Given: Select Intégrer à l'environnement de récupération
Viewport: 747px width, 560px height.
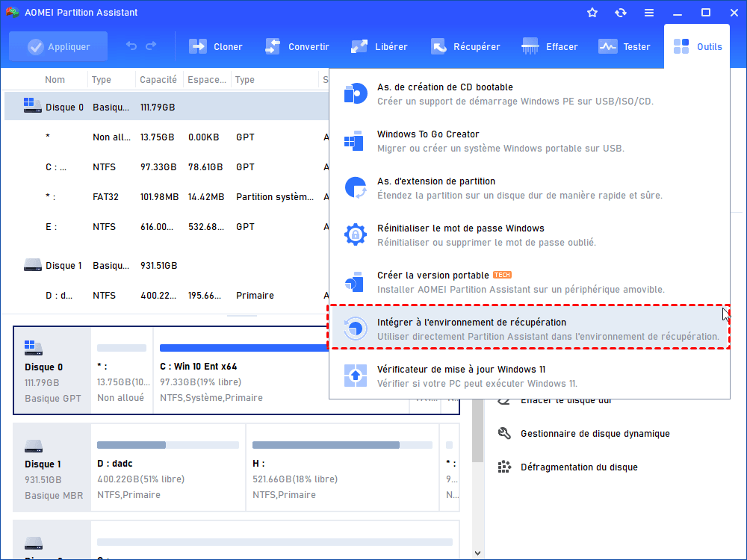Looking at the screenshot, I should (530, 329).
